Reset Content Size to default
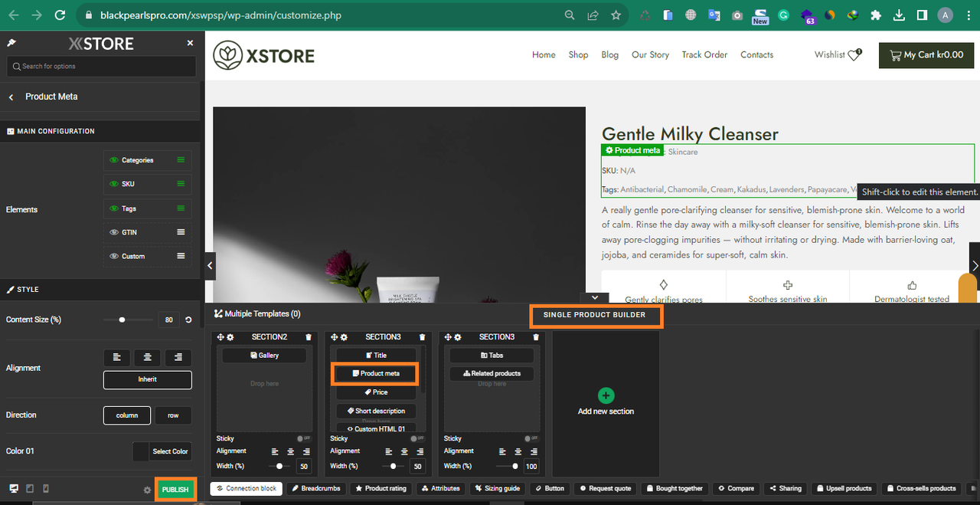Viewport: 980px width, 505px height. (188, 320)
